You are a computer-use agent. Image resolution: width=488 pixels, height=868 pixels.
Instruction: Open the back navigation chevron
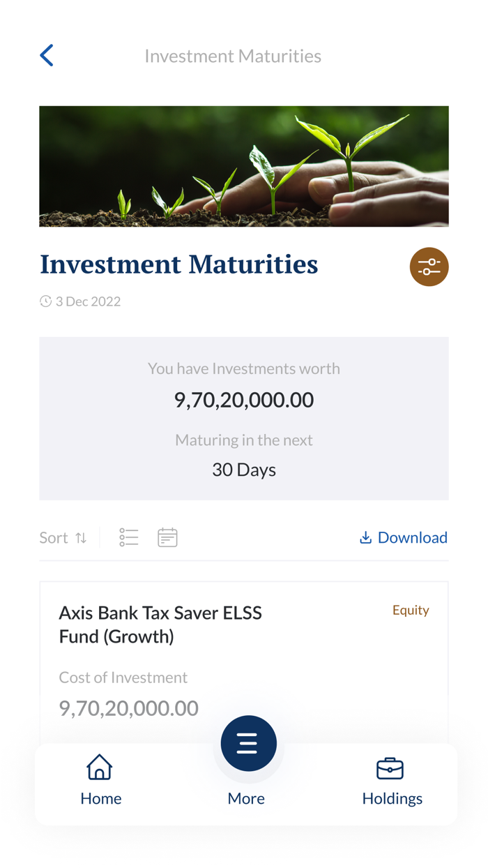(46, 54)
